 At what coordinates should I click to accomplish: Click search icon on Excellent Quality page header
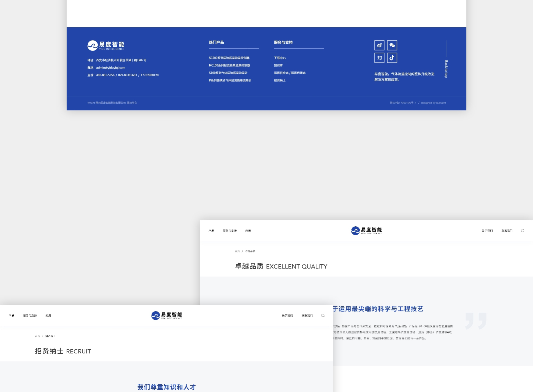coord(523,231)
